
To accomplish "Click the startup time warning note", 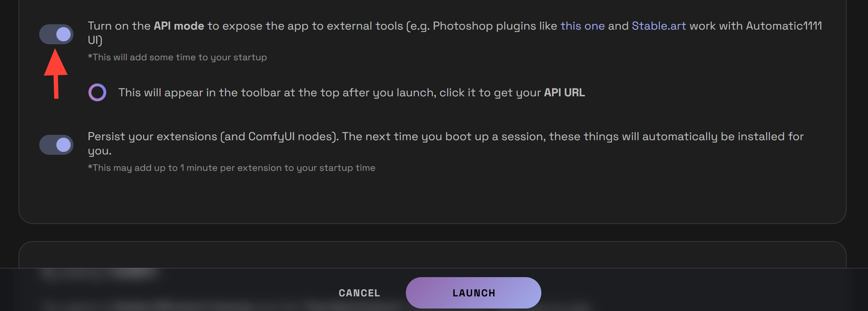I will 177,57.
